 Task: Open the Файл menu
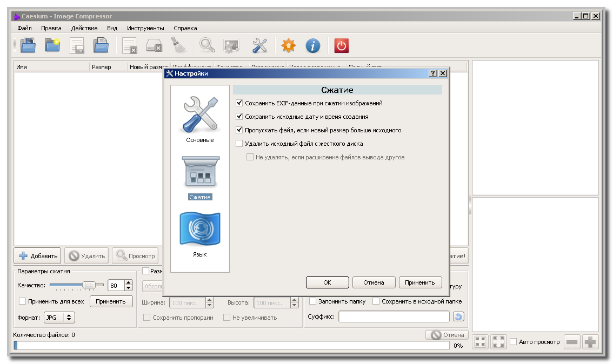pos(25,28)
